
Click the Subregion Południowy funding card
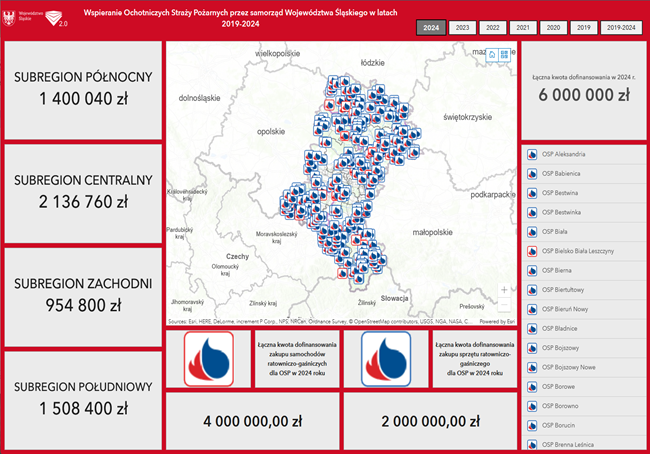click(x=83, y=397)
